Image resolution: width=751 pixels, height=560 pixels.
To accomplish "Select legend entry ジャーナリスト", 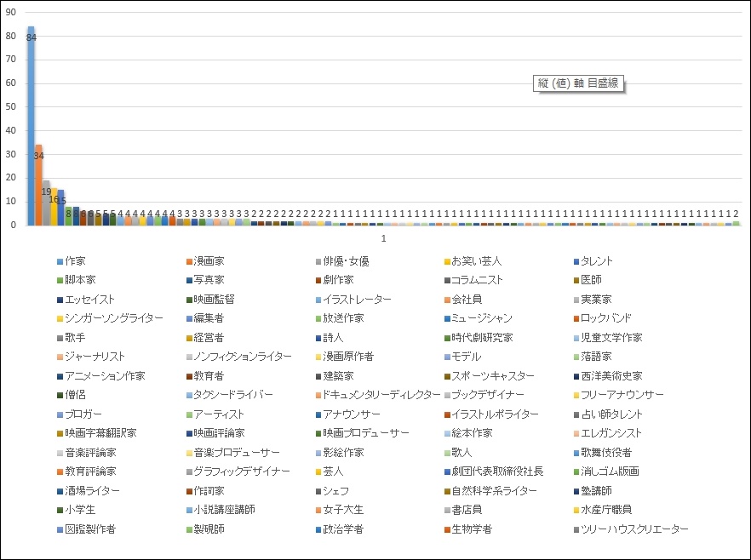I will [91, 357].
